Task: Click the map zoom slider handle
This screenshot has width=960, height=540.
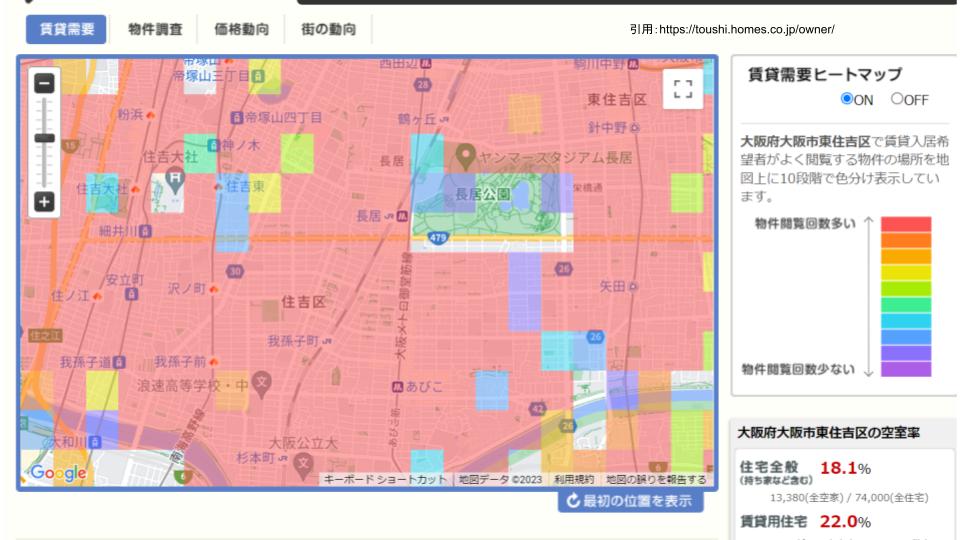Action: (x=44, y=138)
